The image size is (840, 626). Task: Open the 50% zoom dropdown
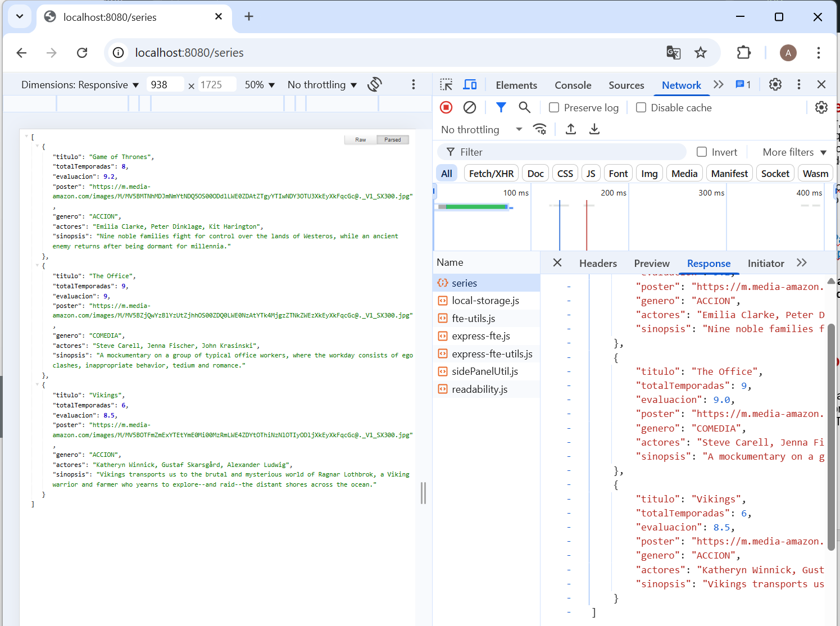(260, 85)
